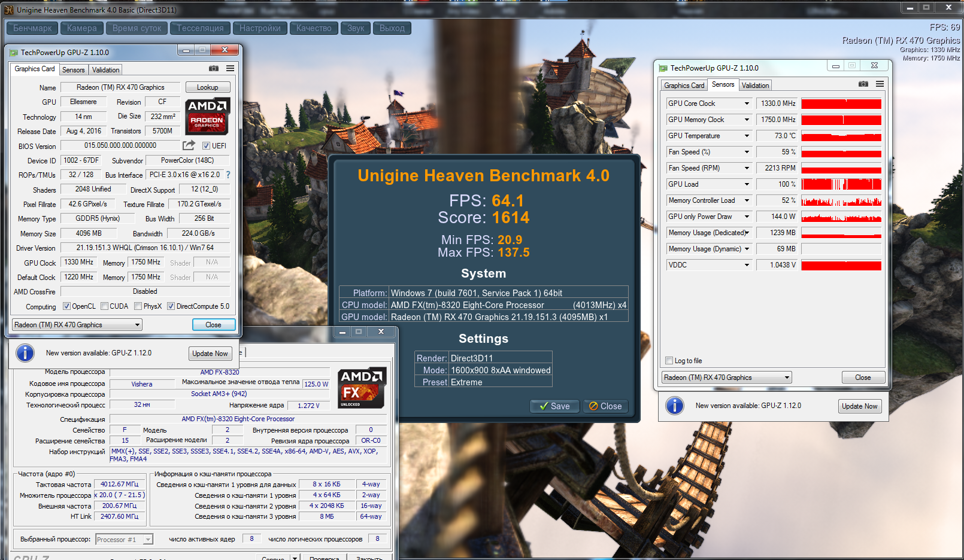Viewport: 964px width, 560px height.
Task: Click AMD FX Unlocked processor logo
Action: tap(362, 388)
